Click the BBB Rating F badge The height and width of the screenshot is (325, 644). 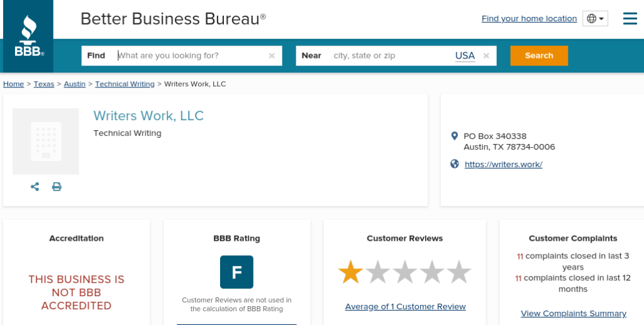point(236,272)
